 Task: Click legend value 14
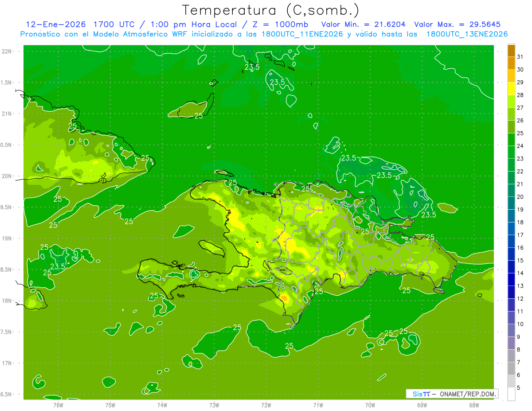pos(521,273)
